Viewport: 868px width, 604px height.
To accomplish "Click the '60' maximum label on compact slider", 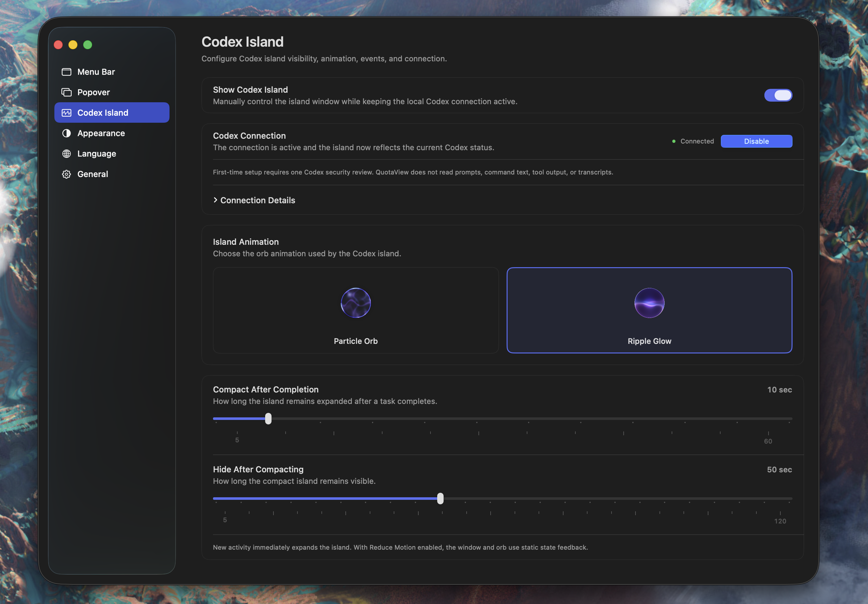I will coord(768,441).
